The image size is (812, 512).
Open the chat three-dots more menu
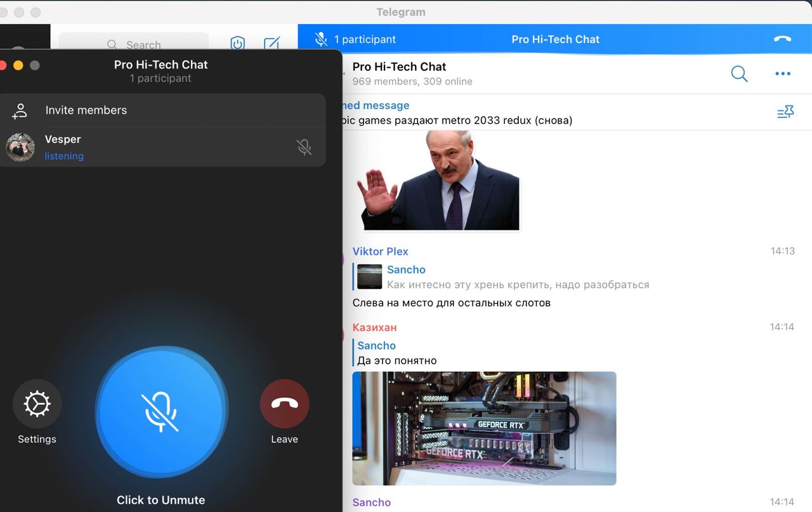[783, 74]
